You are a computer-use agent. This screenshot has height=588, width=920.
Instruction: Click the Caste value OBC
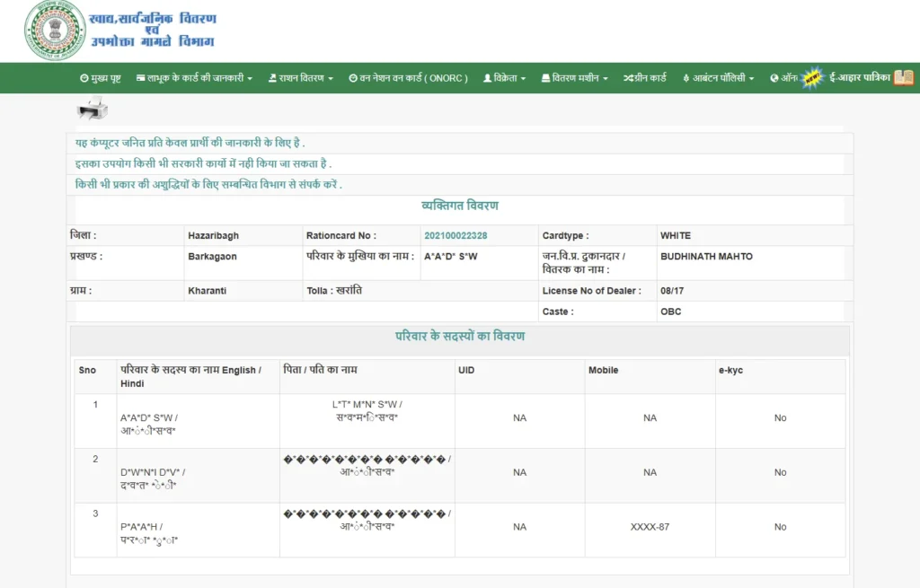(x=670, y=312)
